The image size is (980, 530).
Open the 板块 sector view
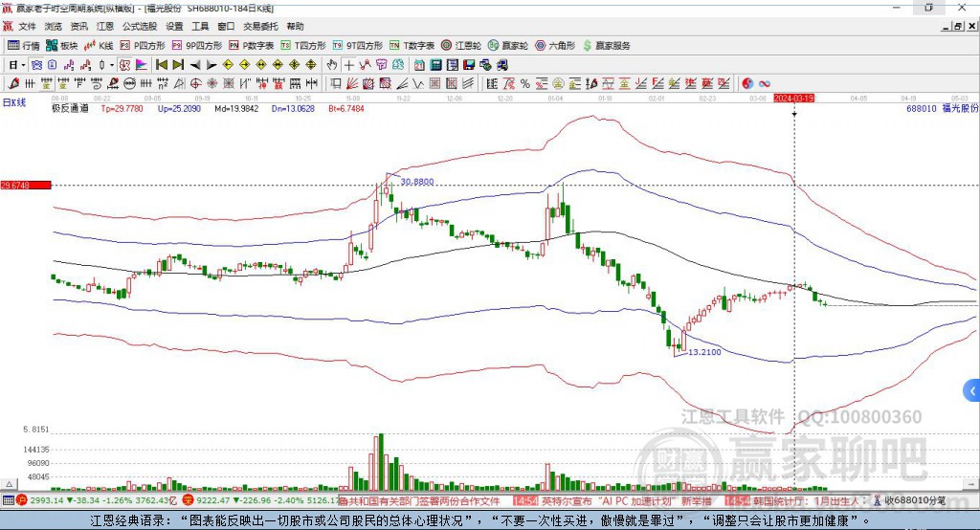tap(62, 46)
